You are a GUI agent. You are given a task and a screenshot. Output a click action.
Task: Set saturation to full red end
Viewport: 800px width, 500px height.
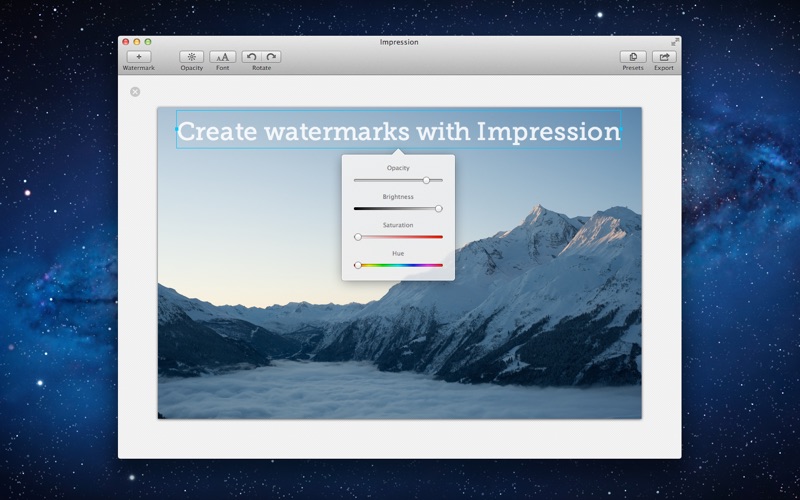coord(441,237)
